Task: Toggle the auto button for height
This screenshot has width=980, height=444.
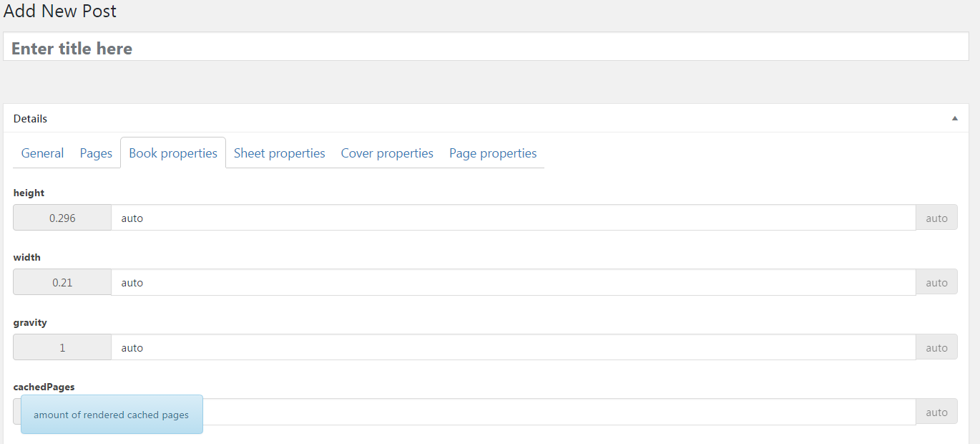Action: tap(936, 218)
